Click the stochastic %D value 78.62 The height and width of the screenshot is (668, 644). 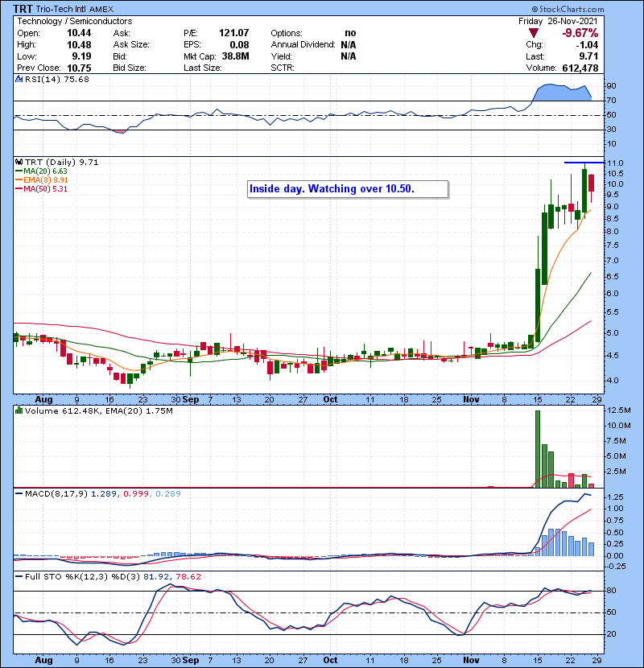pos(188,577)
